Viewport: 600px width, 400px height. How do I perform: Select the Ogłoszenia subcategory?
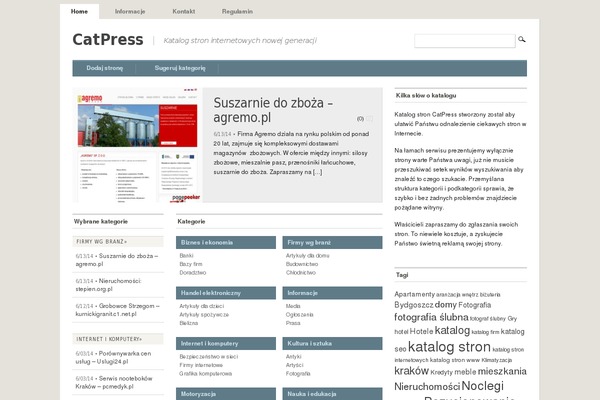coord(299,315)
